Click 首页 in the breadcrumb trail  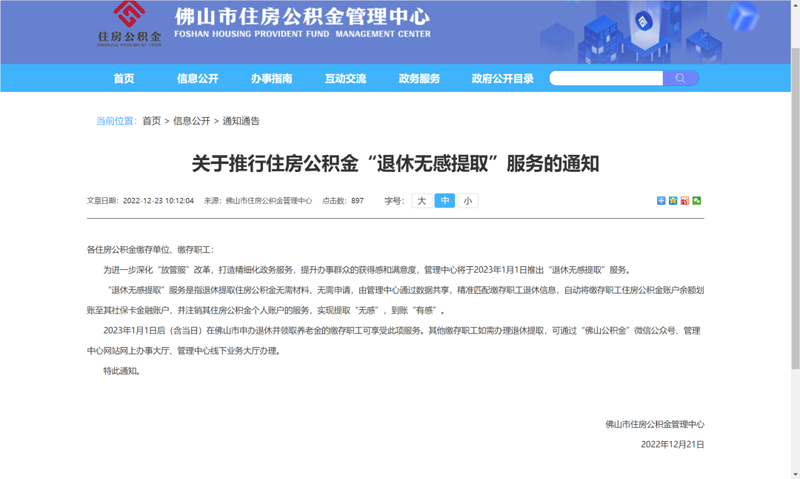151,121
